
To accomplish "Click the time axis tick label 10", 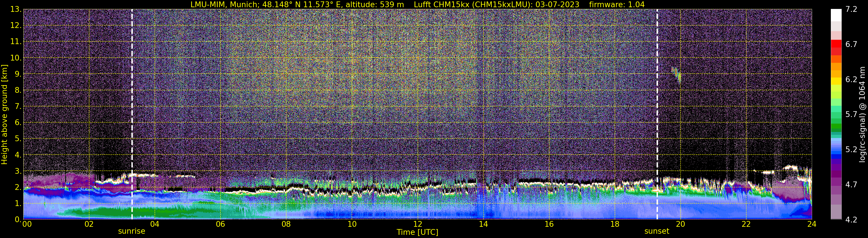I will (x=352, y=224).
